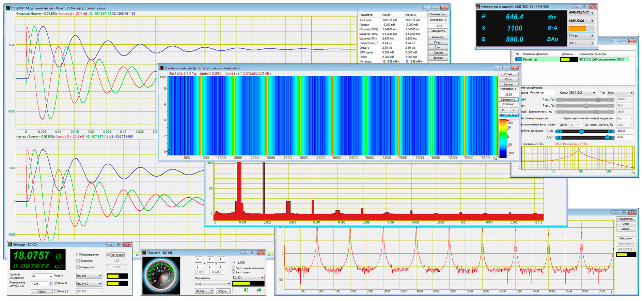Toggle the Инверсия checkbox
Screen dimensions: 644x301
click(78, 267)
